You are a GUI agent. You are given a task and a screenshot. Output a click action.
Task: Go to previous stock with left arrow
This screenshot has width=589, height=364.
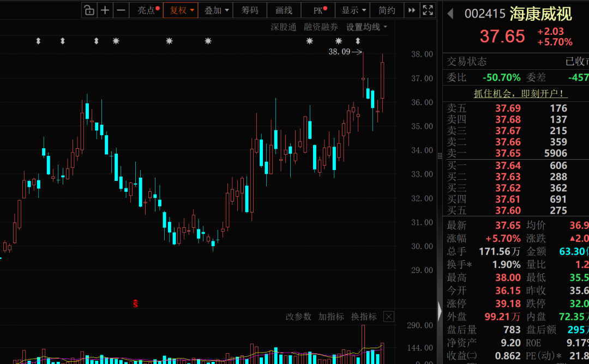pos(450,14)
